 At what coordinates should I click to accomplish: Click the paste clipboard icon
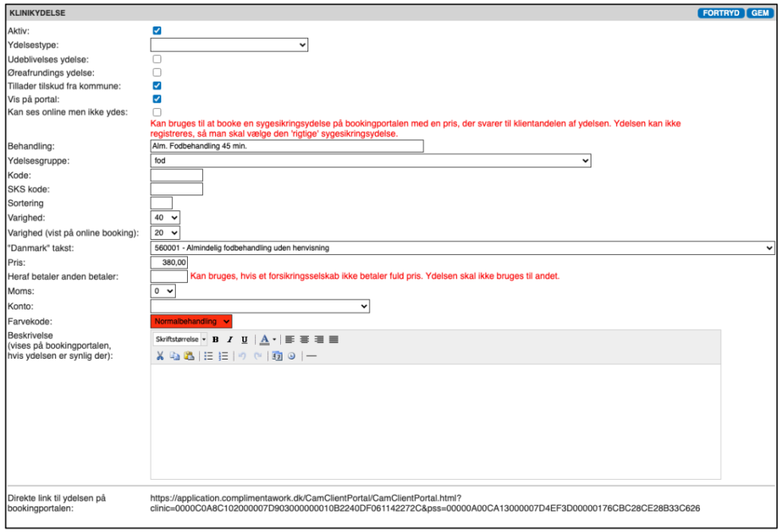click(189, 356)
